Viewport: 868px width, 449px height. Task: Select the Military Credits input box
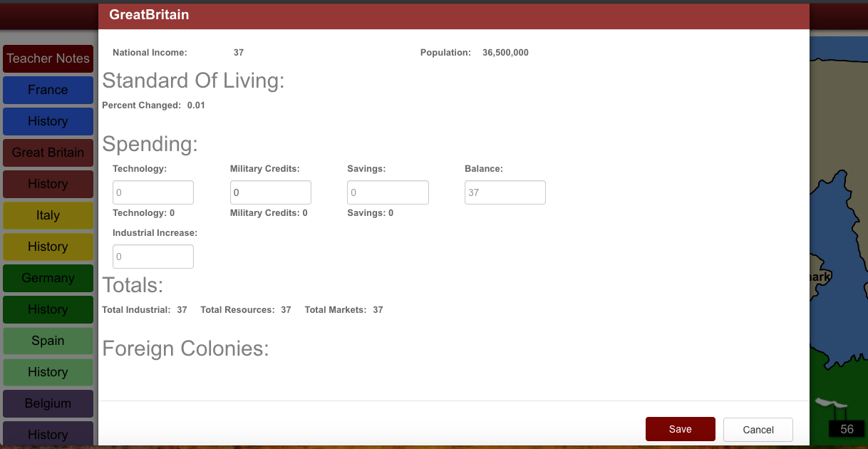(x=271, y=192)
